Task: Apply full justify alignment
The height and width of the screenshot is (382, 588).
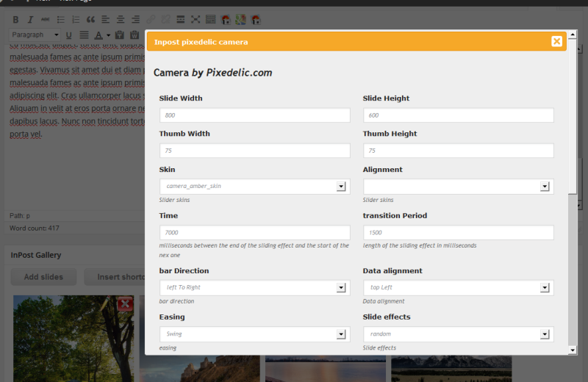Action: point(84,35)
